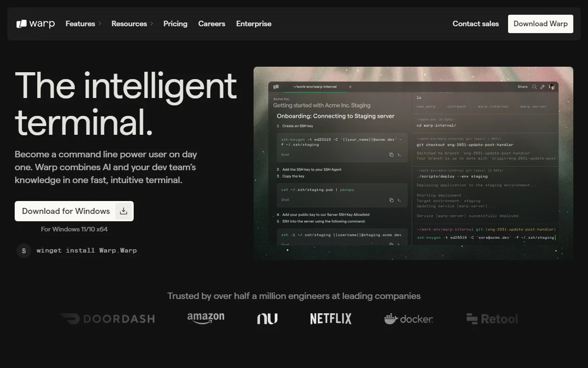Image resolution: width=588 pixels, height=368 pixels.
Task: Click the 'new_warp' directory in ls output
Action: [x=426, y=106]
